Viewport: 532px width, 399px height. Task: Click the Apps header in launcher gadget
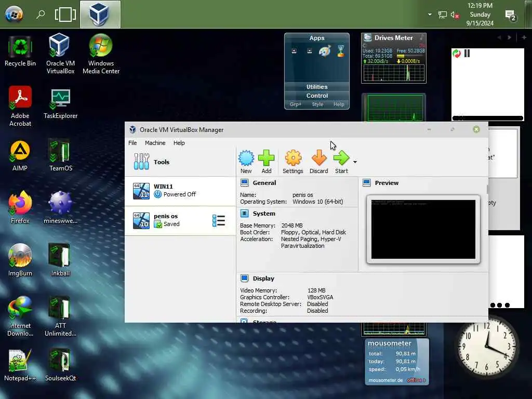[316, 38]
